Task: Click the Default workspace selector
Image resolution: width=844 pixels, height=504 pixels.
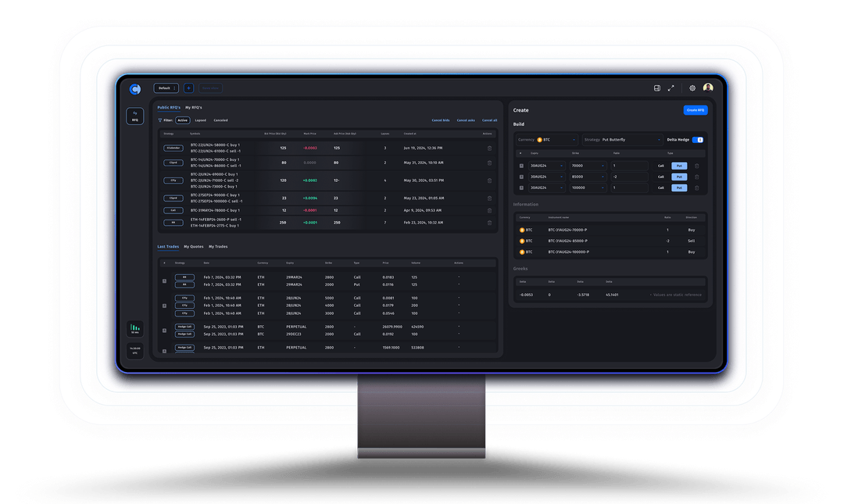Action: (x=165, y=88)
